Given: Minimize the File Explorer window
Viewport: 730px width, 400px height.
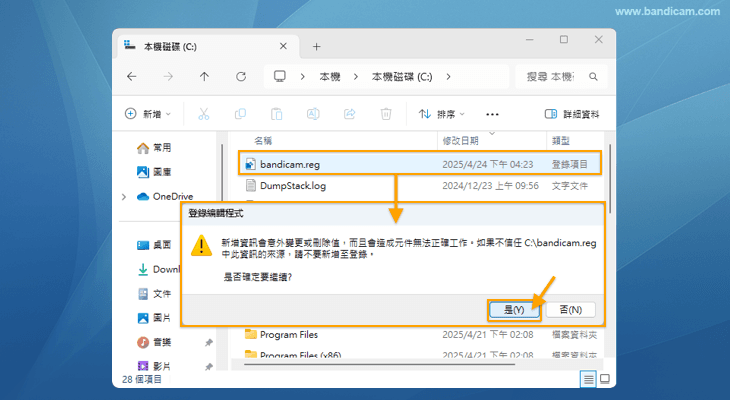Looking at the screenshot, I should 529,40.
